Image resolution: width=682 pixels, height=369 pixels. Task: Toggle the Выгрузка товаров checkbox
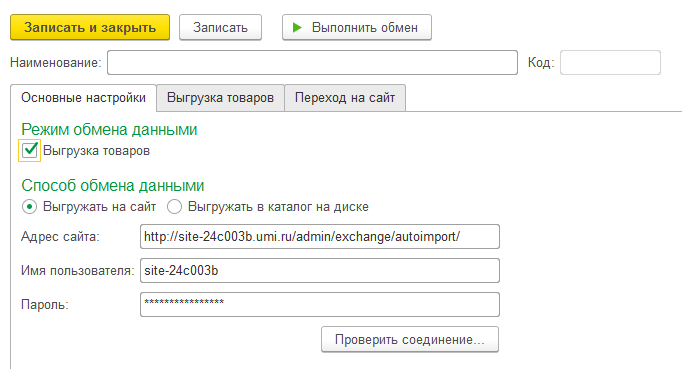coord(30,151)
